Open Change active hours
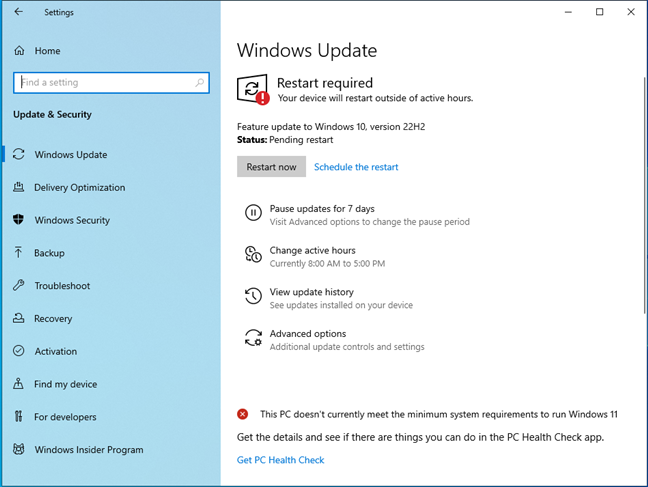 coord(312,251)
